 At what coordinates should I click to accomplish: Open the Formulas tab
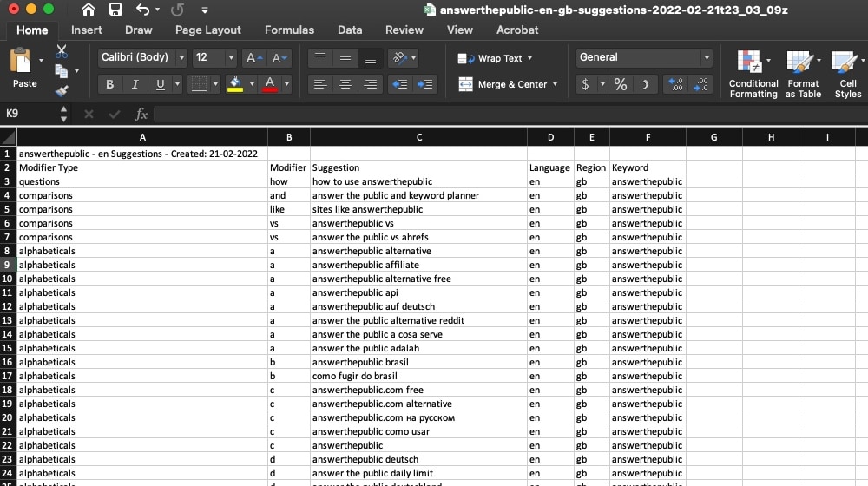tap(290, 30)
